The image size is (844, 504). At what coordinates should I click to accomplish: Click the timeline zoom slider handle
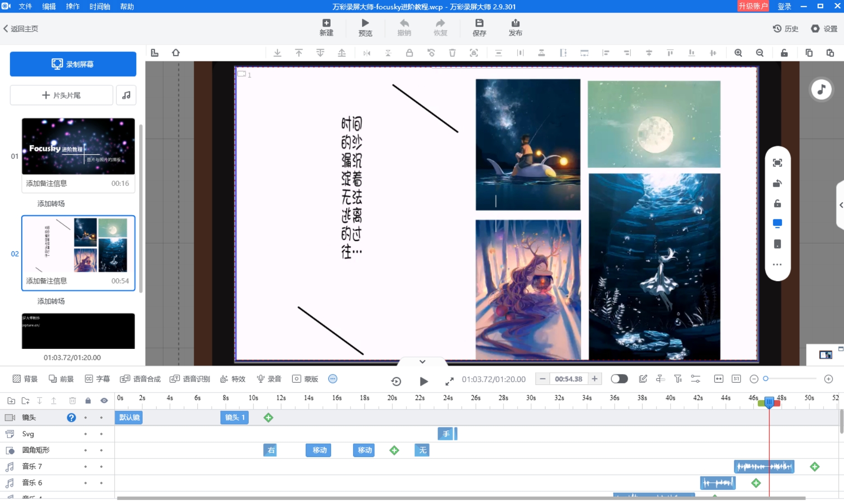(x=765, y=379)
